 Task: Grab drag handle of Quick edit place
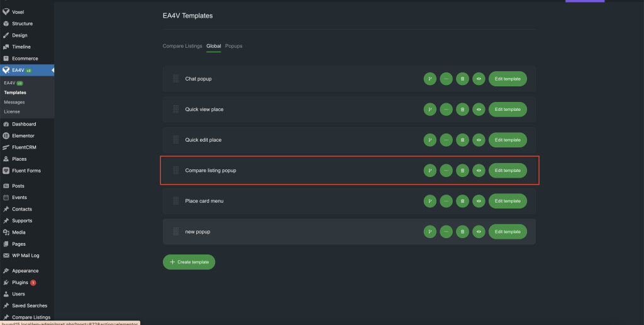[x=176, y=140]
